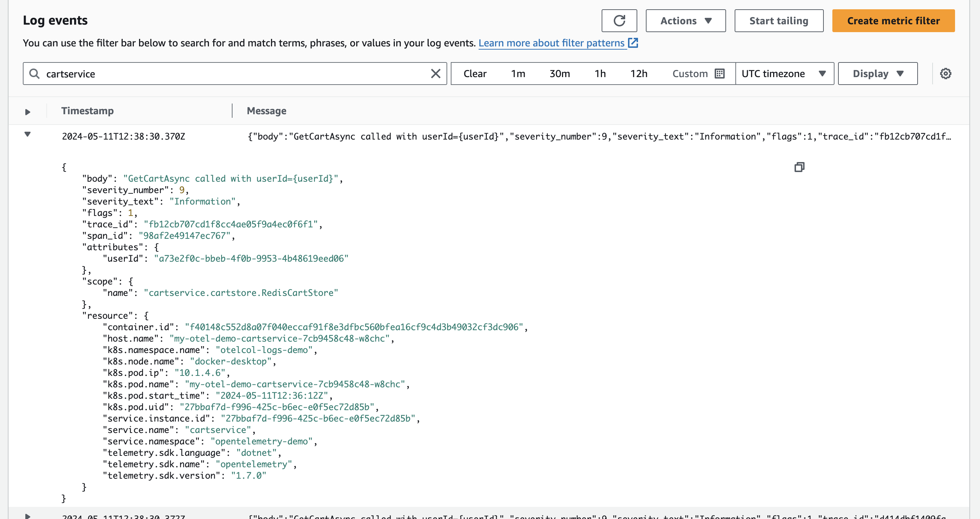Screen dimensions: 980x519
Task: Click telemetry.sdk.version value 1.7.0
Action: 249,475
